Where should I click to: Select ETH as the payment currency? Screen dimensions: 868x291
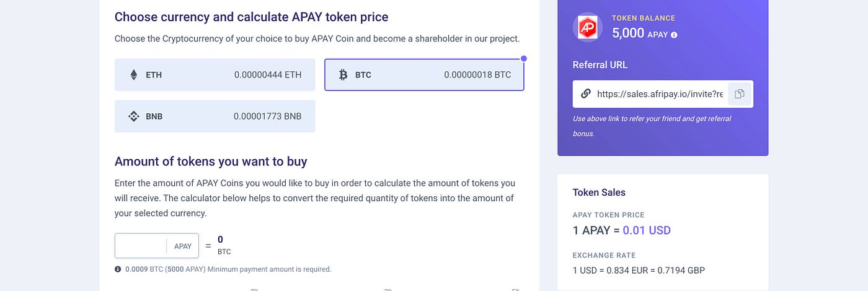pyautogui.click(x=215, y=75)
